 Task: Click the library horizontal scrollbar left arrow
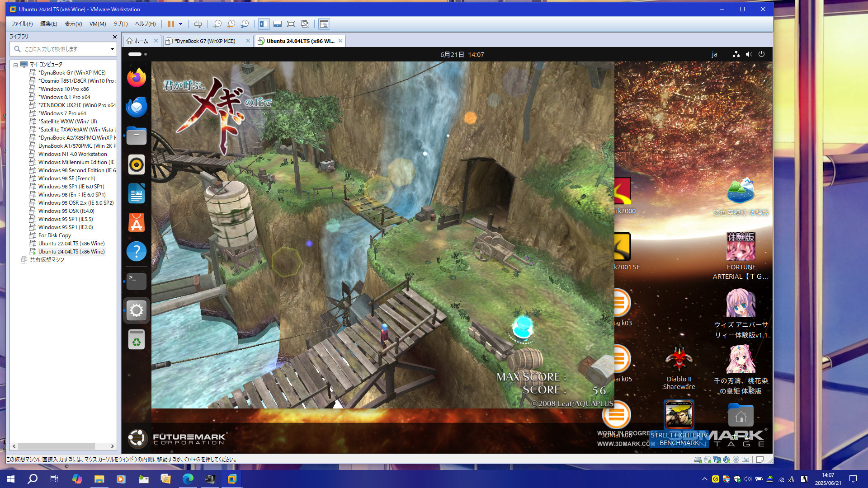pos(14,446)
